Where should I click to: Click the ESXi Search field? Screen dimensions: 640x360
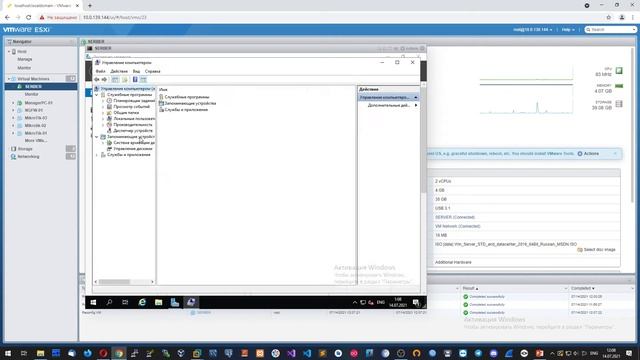coord(611,30)
